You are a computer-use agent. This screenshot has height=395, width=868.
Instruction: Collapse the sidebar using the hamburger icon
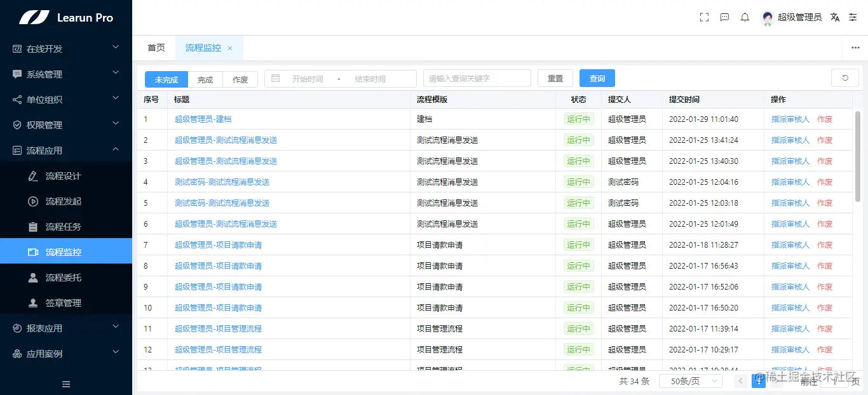point(65,384)
